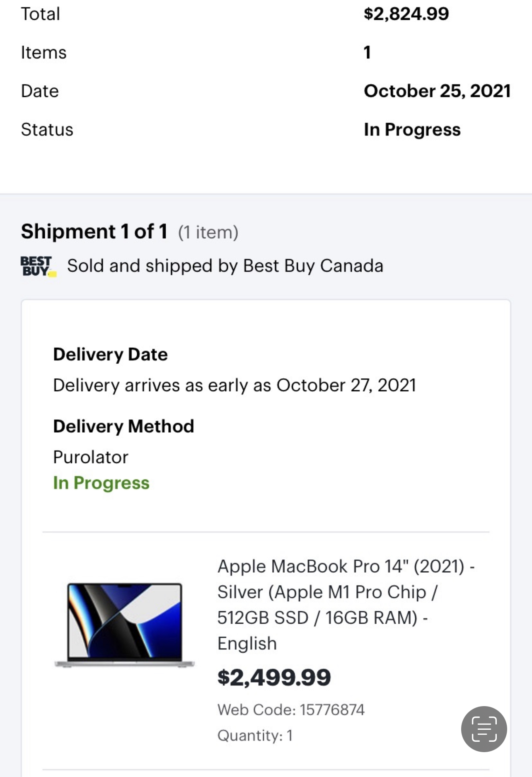Click the bold In Progress order status
Viewport: 532px width, 777px height.
(x=412, y=129)
